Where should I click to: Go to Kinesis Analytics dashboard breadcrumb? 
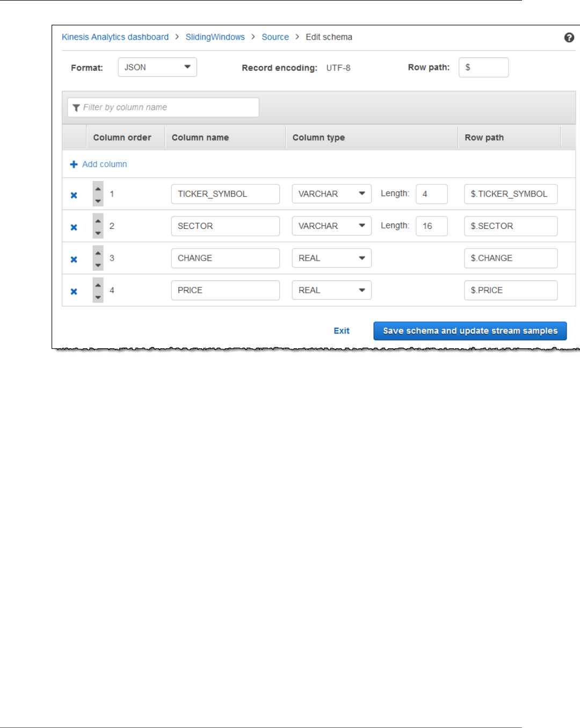click(x=115, y=37)
